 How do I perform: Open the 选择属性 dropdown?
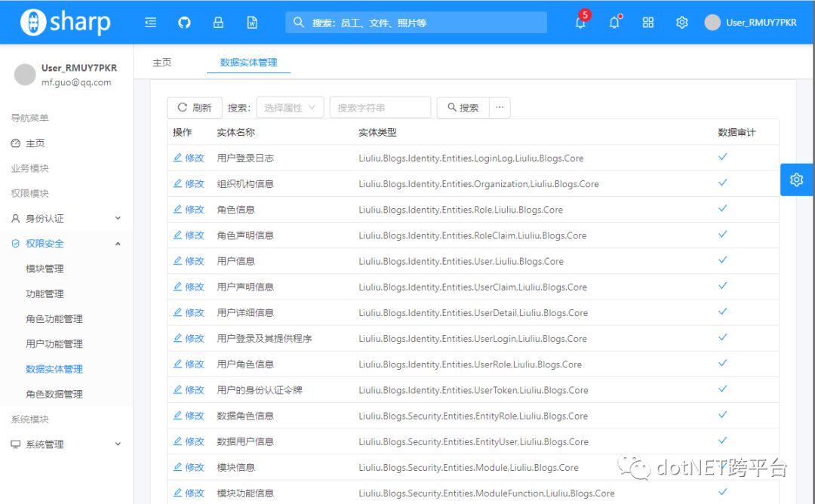pos(290,108)
